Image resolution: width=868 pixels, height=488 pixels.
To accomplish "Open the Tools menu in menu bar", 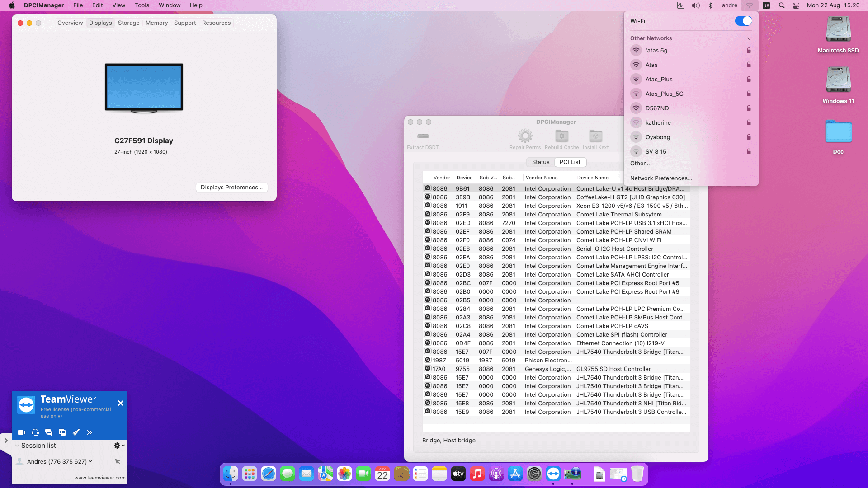I will pyautogui.click(x=142, y=5).
